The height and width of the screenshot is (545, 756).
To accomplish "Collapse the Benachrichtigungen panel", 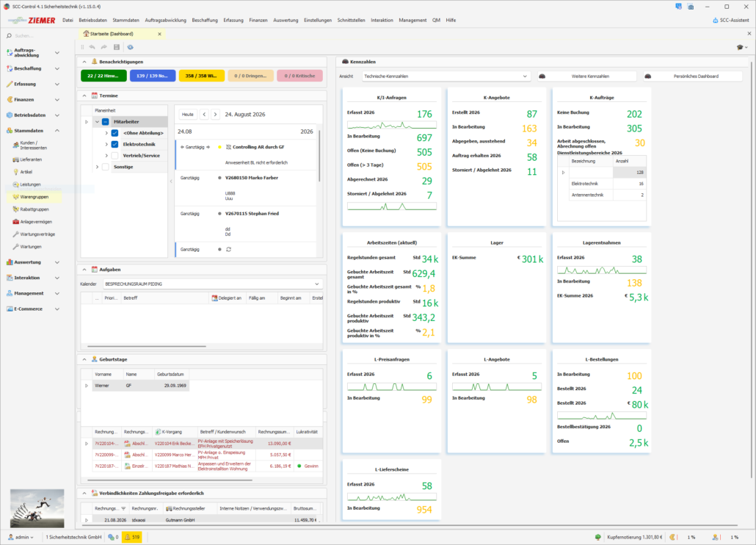I will tap(84, 62).
